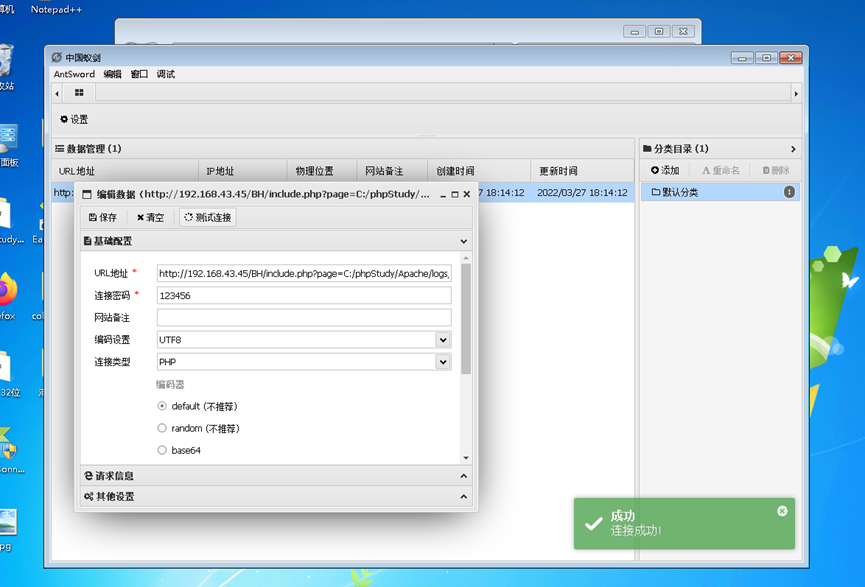Screen dimensions: 865x587
Task: Open the 窗口 menu
Action: 139,74
